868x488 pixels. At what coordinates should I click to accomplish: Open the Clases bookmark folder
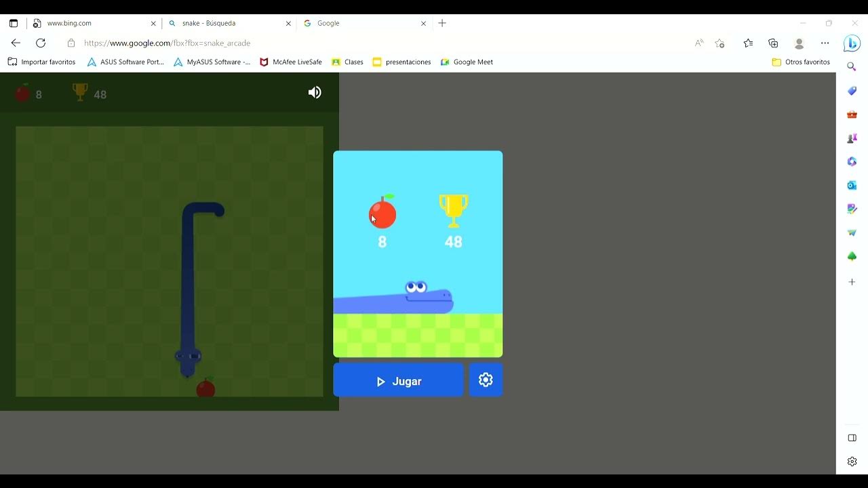tap(347, 62)
